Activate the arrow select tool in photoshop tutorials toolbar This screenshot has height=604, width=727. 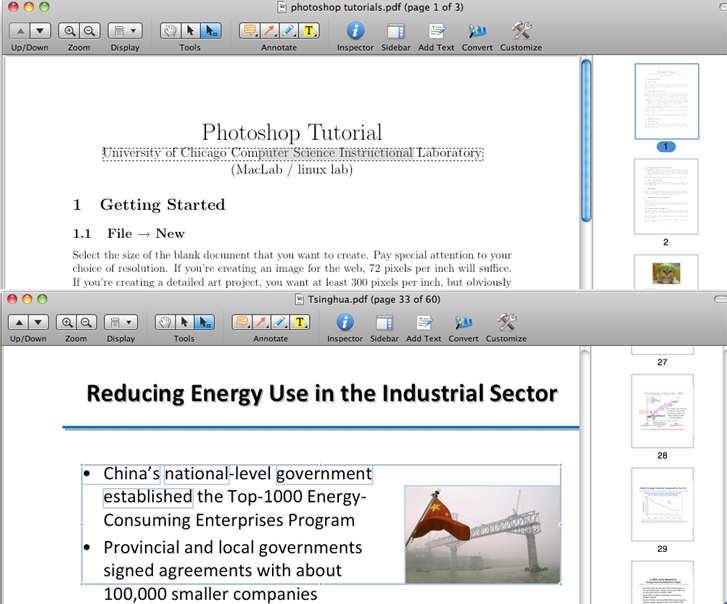click(189, 31)
